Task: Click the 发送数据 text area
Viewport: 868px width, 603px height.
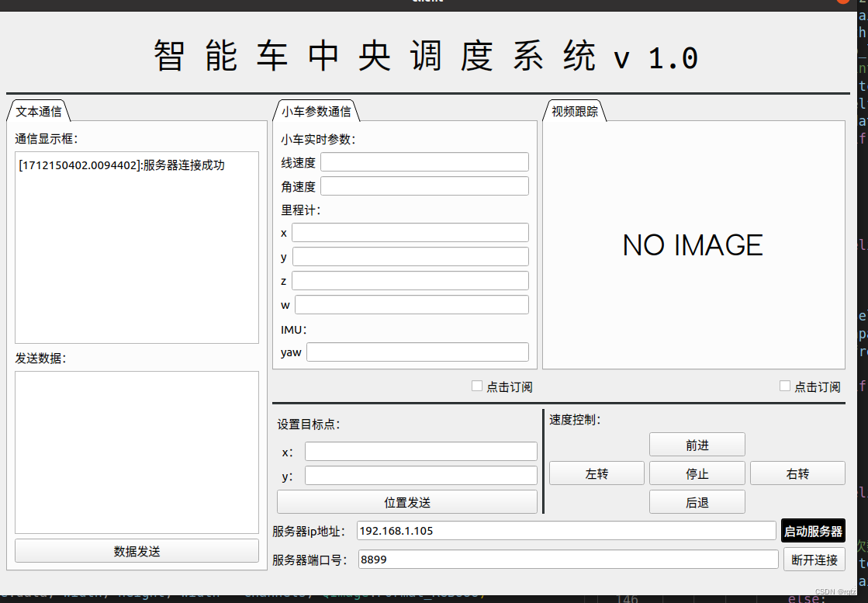Action: click(x=137, y=452)
